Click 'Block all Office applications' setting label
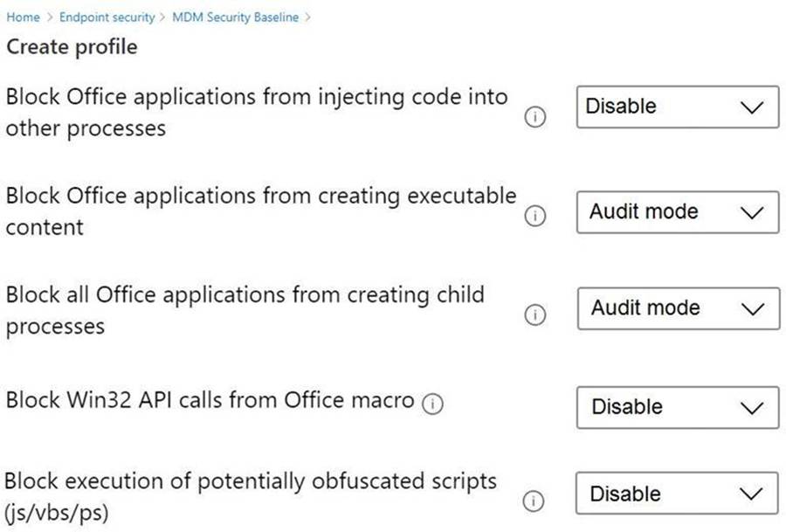Screen dimensions: 786x532 pyautogui.click(x=245, y=294)
